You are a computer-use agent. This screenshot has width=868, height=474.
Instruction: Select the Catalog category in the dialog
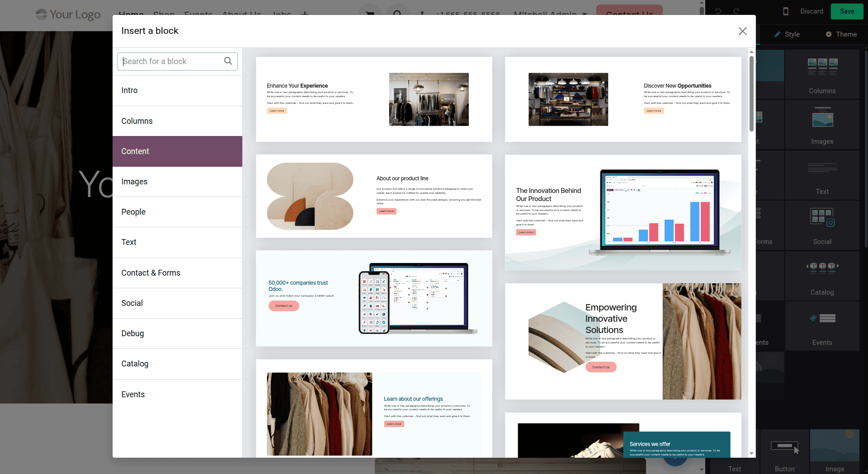pyautogui.click(x=177, y=364)
